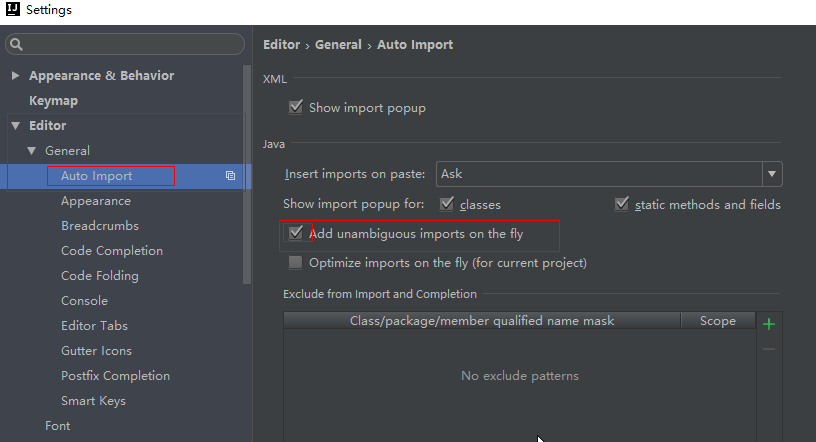Collapse the General subtree arrow
The width and height of the screenshot is (816, 442).
coord(32,151)
